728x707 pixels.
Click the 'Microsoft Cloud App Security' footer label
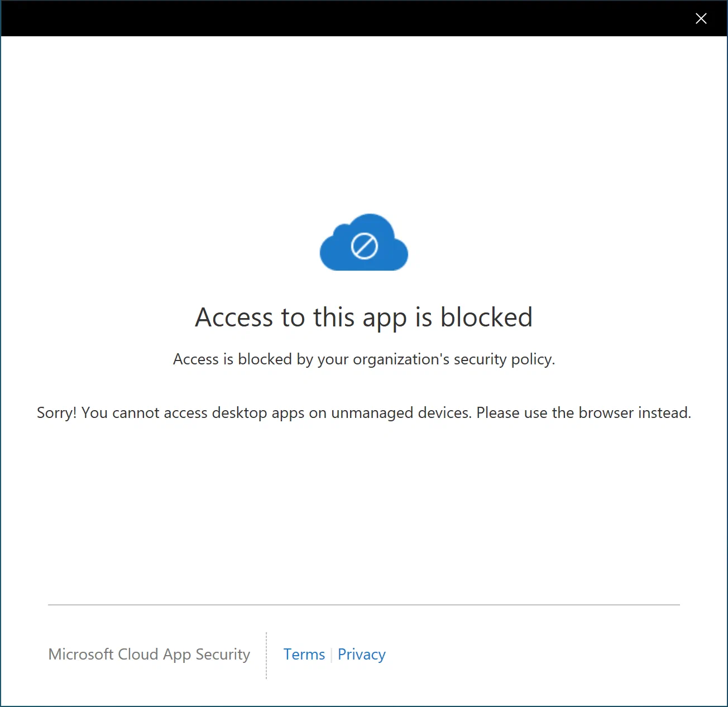(149, 654)
